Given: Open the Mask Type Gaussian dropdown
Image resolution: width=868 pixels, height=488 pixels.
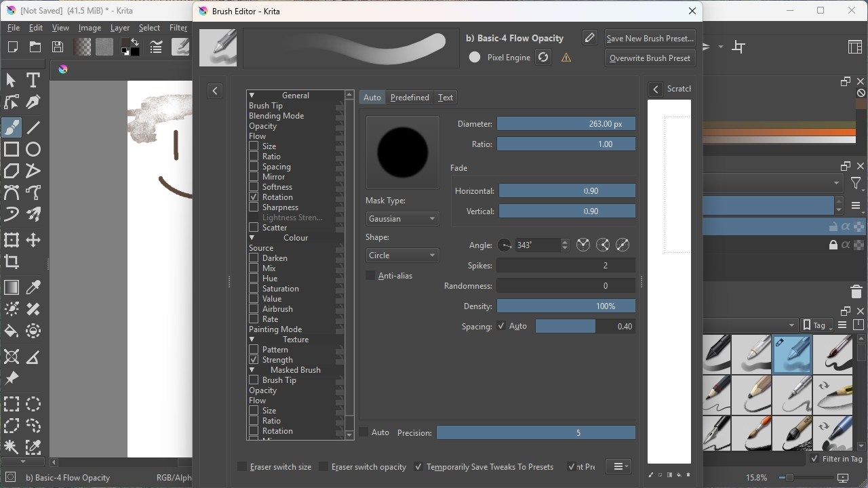Looking at the screenshot, I should pos(402,218).
